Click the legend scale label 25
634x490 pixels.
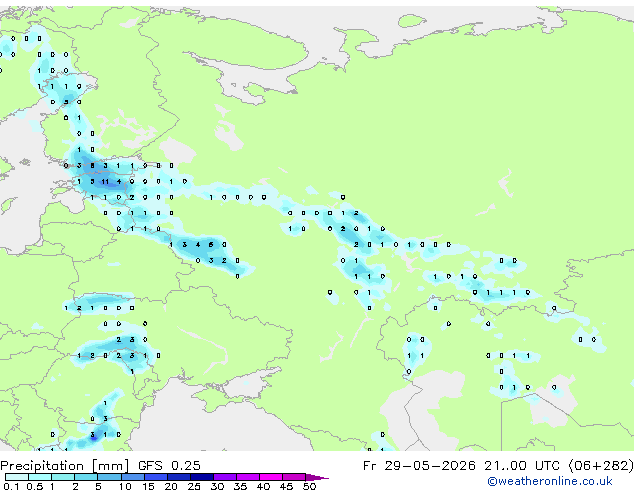click(194, 486)
